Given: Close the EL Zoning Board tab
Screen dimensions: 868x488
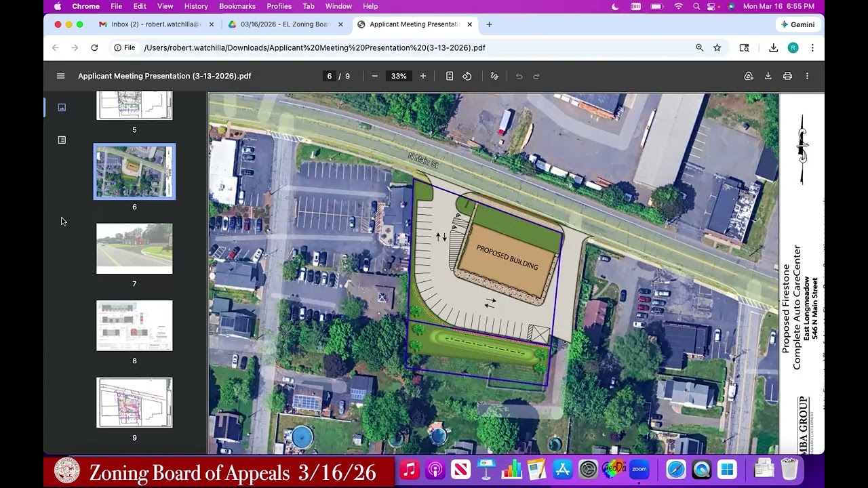Looking at the screenshot, I should point(340,24).
